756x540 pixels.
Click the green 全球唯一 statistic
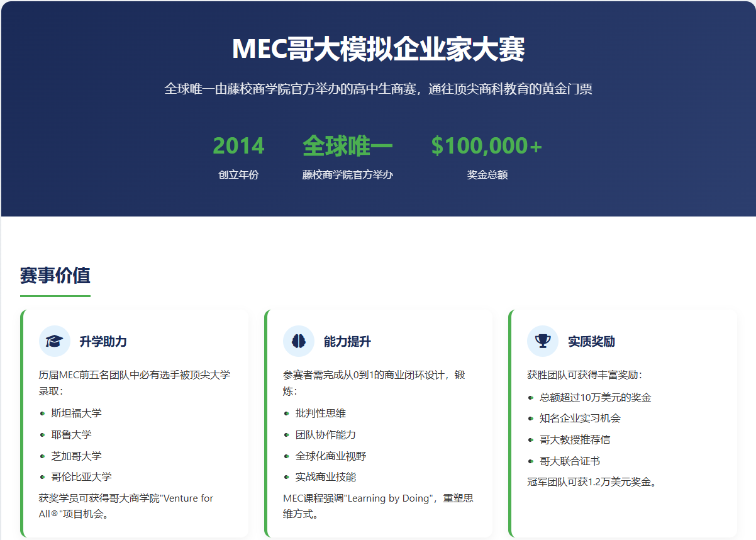[x=347, y=146]
